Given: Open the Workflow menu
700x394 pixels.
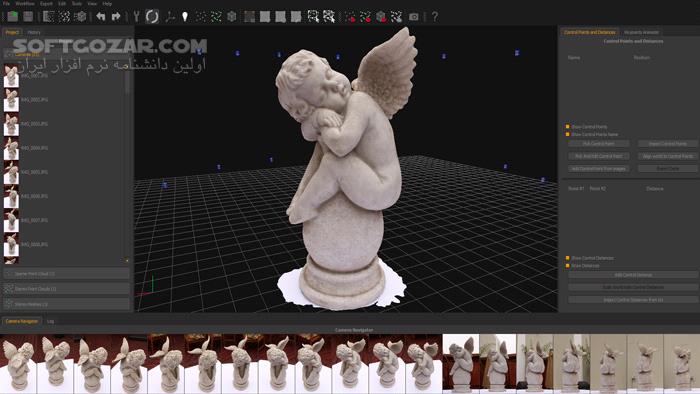Looking at the screenshot, I should (x=25, y=3).
